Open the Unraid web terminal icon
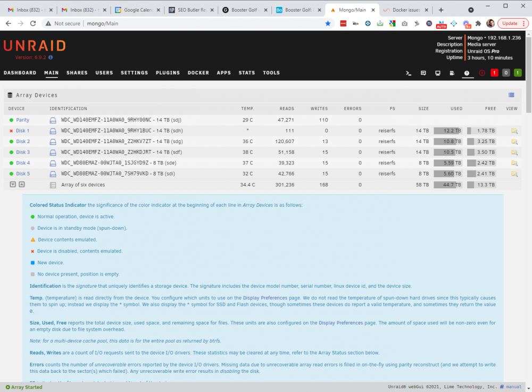 point(409,73)
